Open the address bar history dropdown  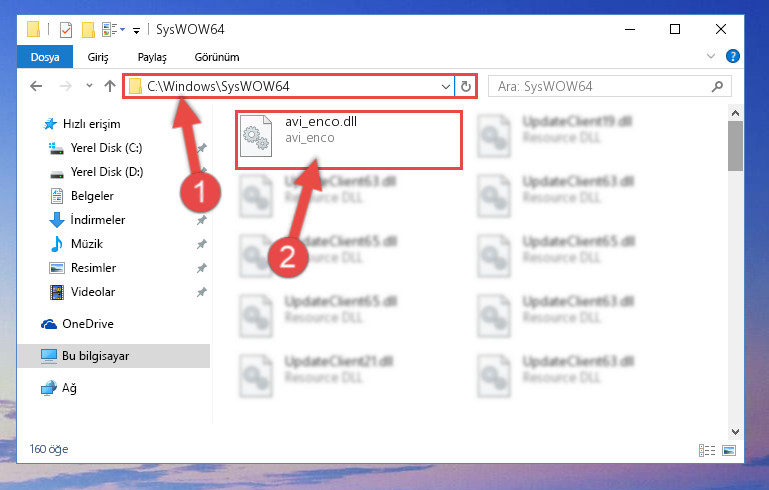445,87
